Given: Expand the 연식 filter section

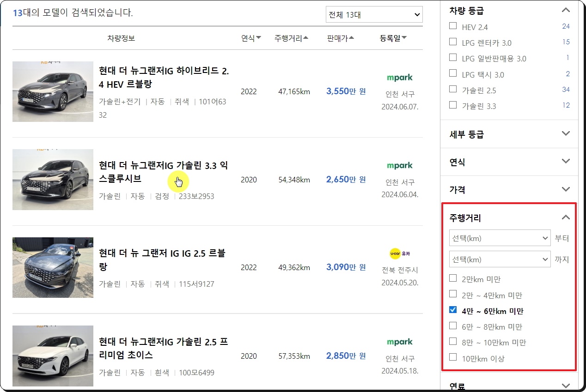Looking at the screenshot, I should [x=566, y=162].
